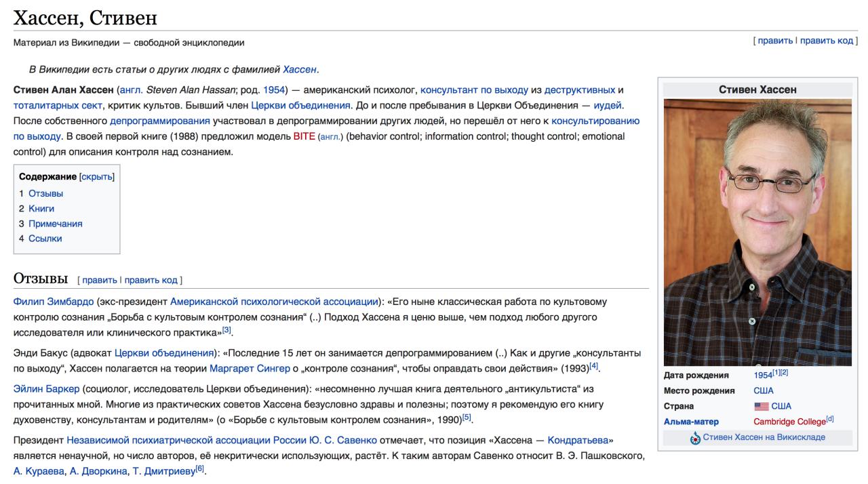Click the Содержание heading in contents box
This screenshot has height=484, width=868.
pyautogui.click(x=47, y=176)
